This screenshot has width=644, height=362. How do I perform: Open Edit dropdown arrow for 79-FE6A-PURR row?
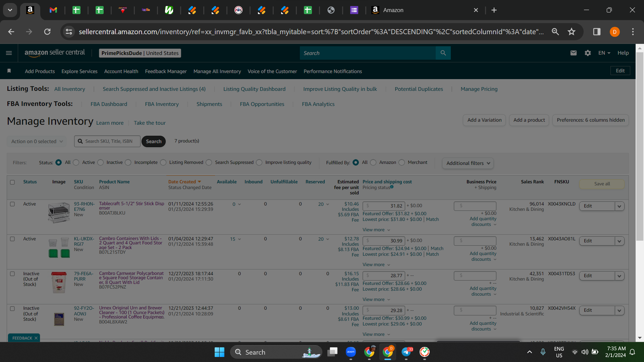(620, 276)
